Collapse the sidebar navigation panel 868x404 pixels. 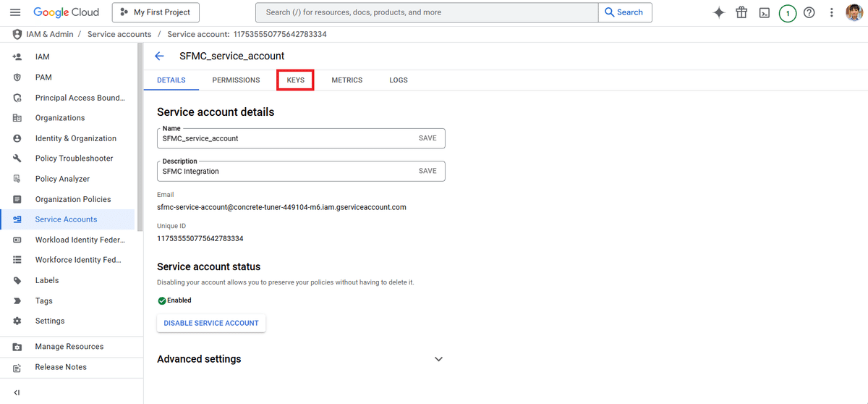[17, 392]
